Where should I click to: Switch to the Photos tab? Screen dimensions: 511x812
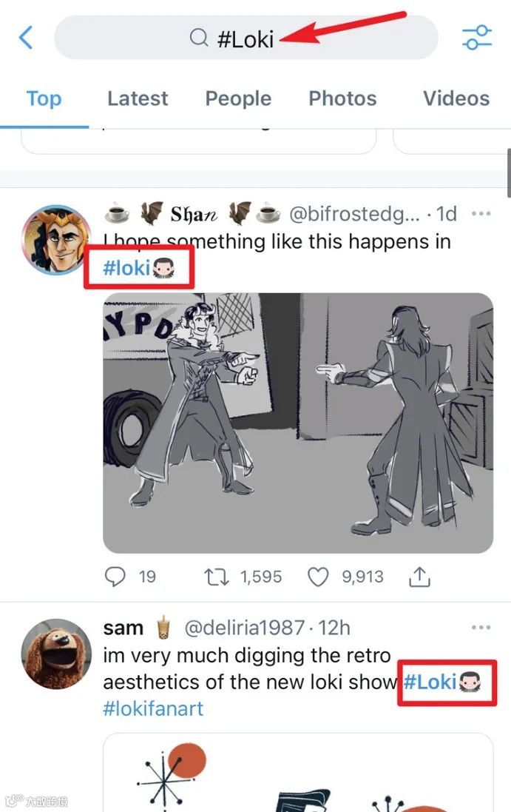pos(342,98)
